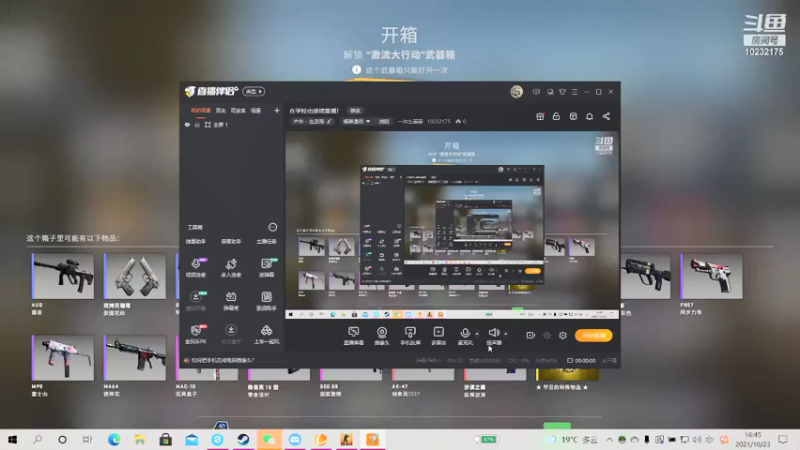Select the MP9 skin thumbnail
Image resolution: width=800 pixels, height=450 pixels.
tap(63, 358)
